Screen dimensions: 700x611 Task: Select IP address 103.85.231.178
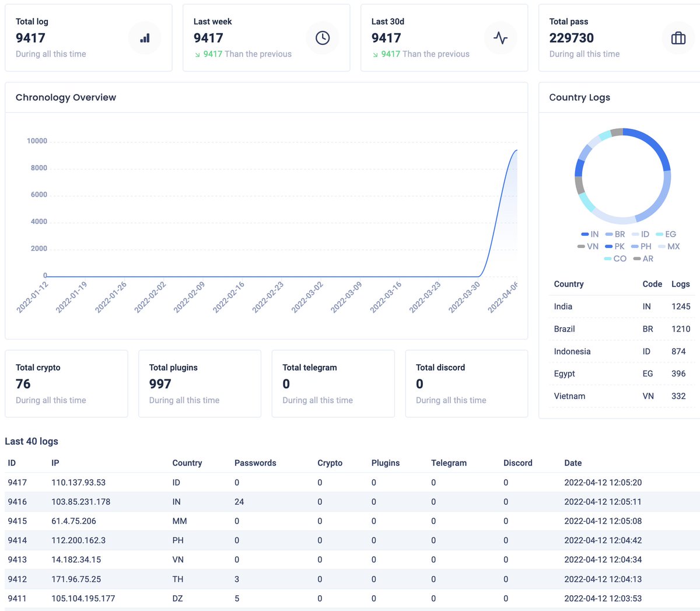(81, 502)
